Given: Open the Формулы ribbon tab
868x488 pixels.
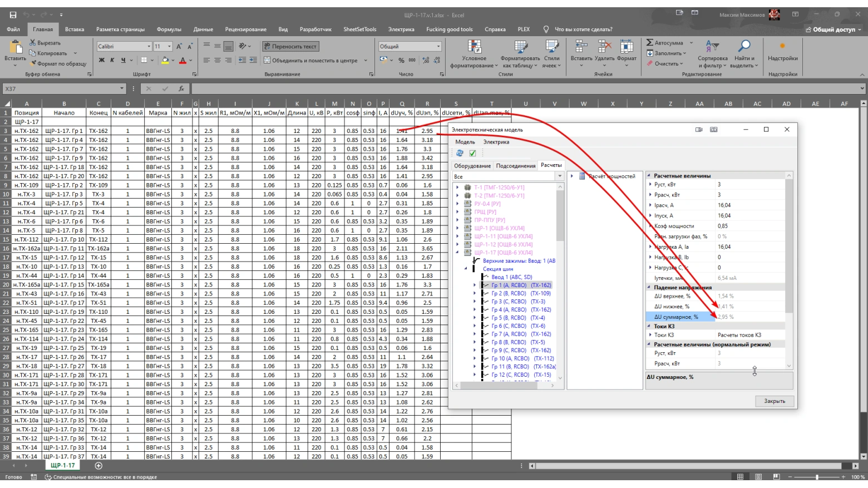Looking at the screenshot, I should pos(169,29).
